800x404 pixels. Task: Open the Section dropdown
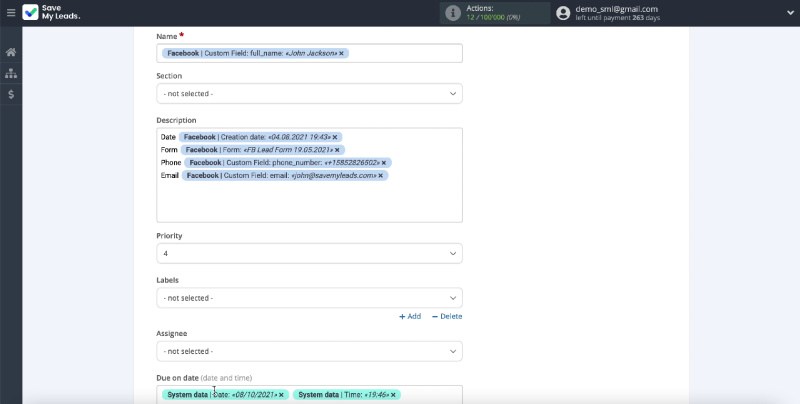[309, 94]
